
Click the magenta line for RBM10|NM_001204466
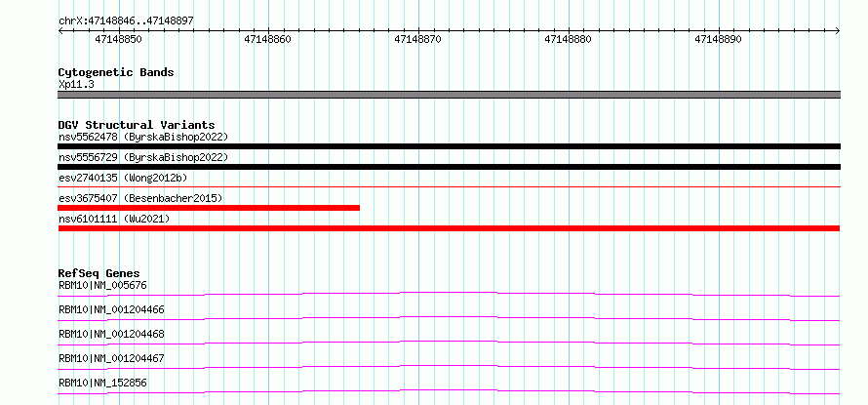[x=449, y=318]
